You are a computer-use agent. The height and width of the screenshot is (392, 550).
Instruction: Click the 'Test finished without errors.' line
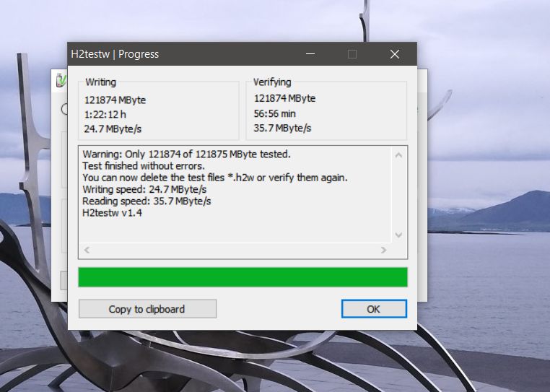pos(144,165)
